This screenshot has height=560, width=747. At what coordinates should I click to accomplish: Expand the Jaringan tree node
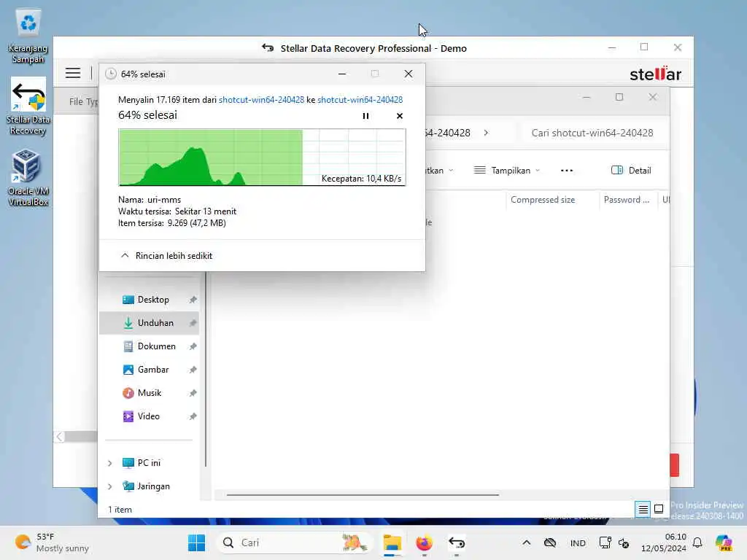click(x=110, y=486)
